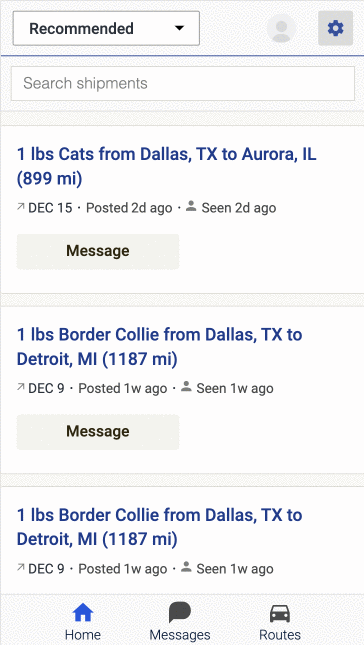Focus the Search shipments field
Image resolution: width=364 pixels, height=645 pixels.
[x=183, y=84]
